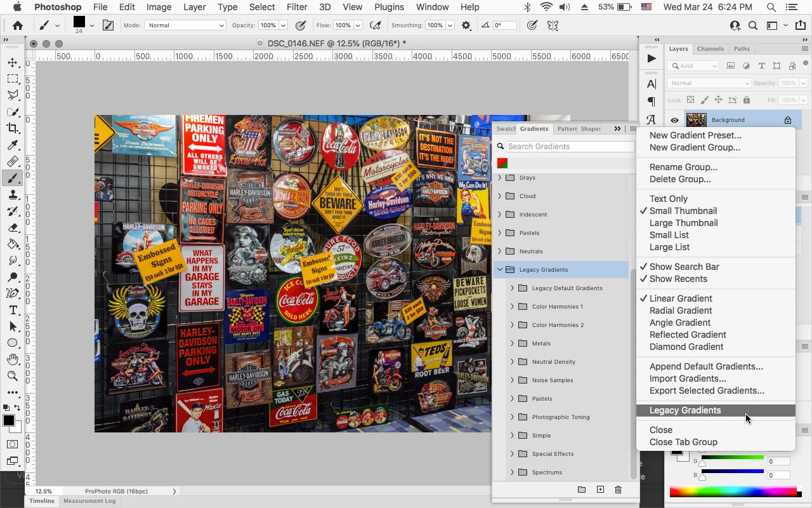Switch to the Swatches tab
812x508 pixels.
tap(506, 129)
